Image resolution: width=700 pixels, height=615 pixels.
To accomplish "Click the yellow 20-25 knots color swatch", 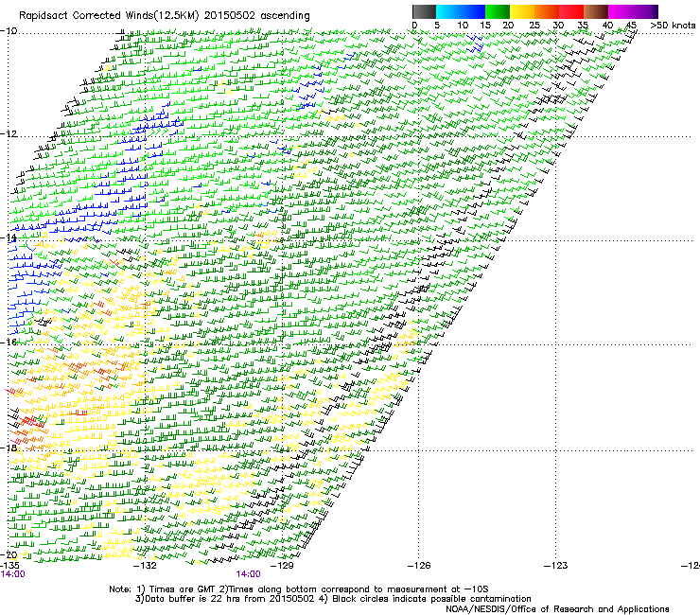I will (x=522, y=11).
